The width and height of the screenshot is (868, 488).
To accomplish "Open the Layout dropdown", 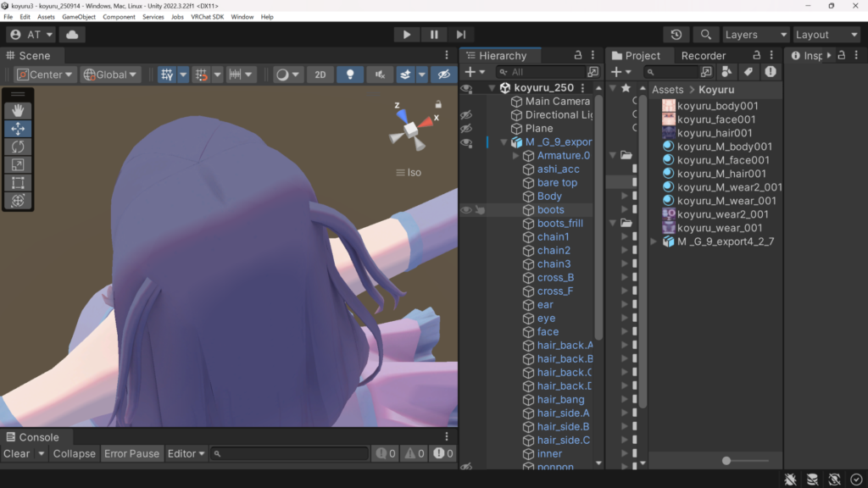I will click(x=826, y=35).
